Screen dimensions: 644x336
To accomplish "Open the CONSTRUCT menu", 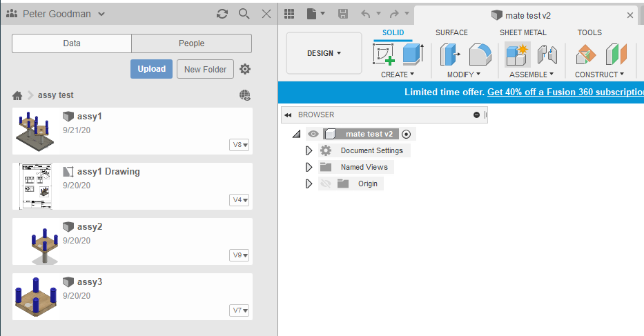I will point(599,75).
